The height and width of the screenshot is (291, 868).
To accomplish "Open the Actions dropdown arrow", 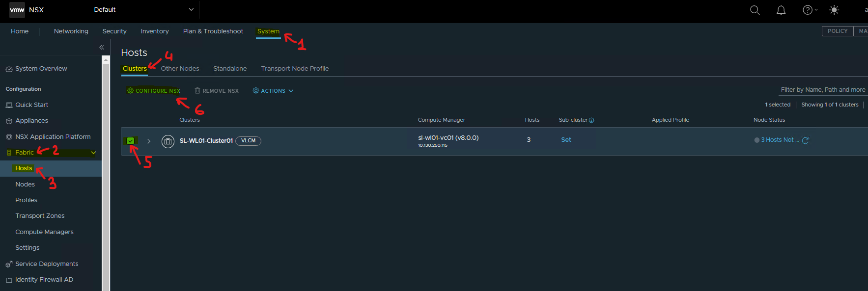I will (291, 91).
